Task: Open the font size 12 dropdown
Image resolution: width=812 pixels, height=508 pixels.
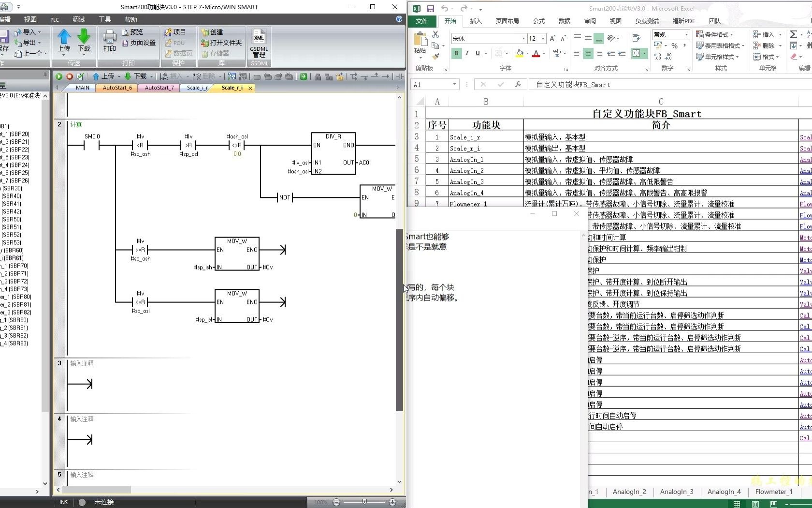Action: point(543,38)
